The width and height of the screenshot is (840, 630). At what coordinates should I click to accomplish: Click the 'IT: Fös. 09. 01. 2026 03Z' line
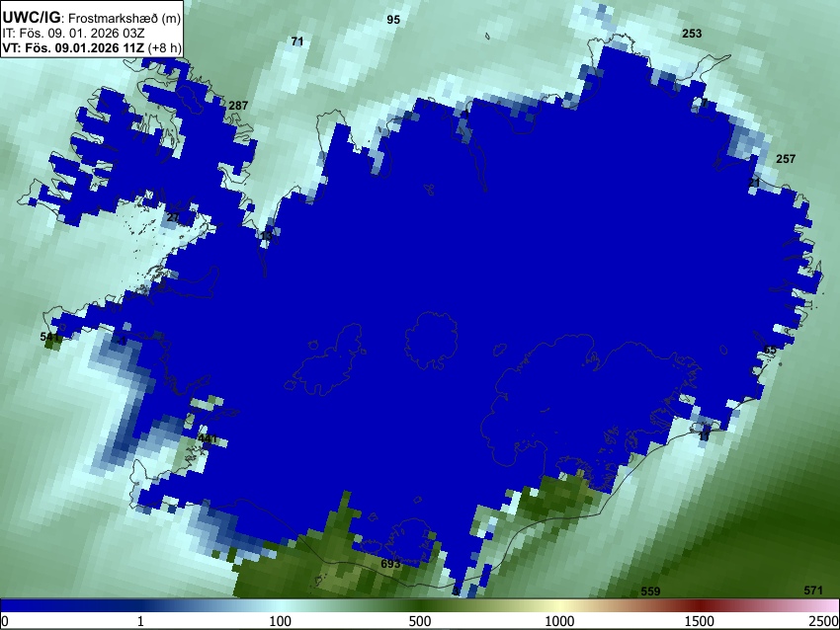[73, 34]
